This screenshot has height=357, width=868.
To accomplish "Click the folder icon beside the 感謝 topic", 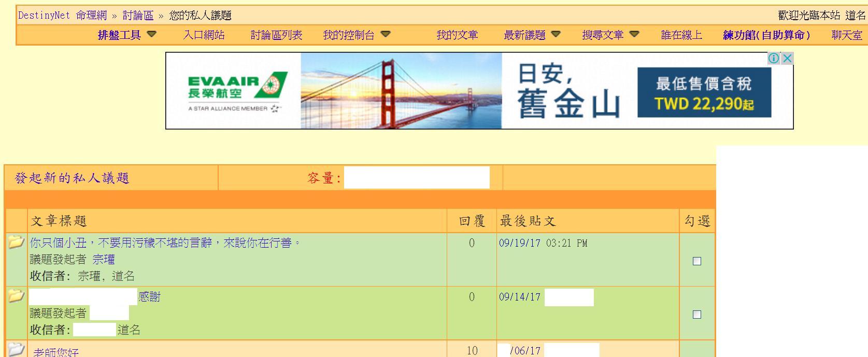I will click(x=16, y=296).
